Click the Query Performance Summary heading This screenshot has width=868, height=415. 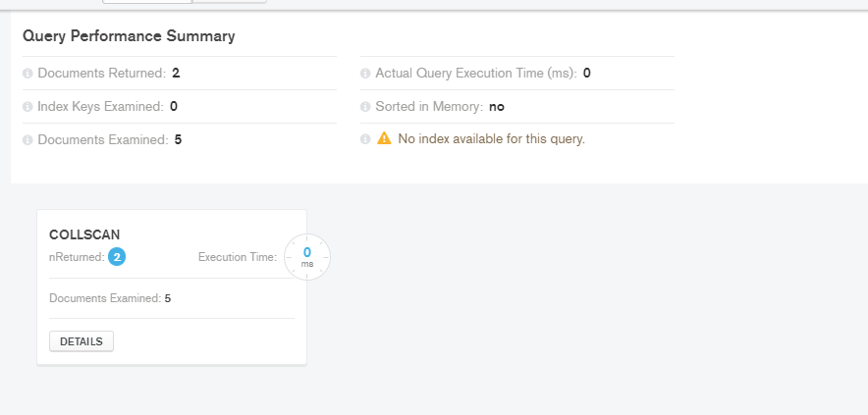coord(129,36)
